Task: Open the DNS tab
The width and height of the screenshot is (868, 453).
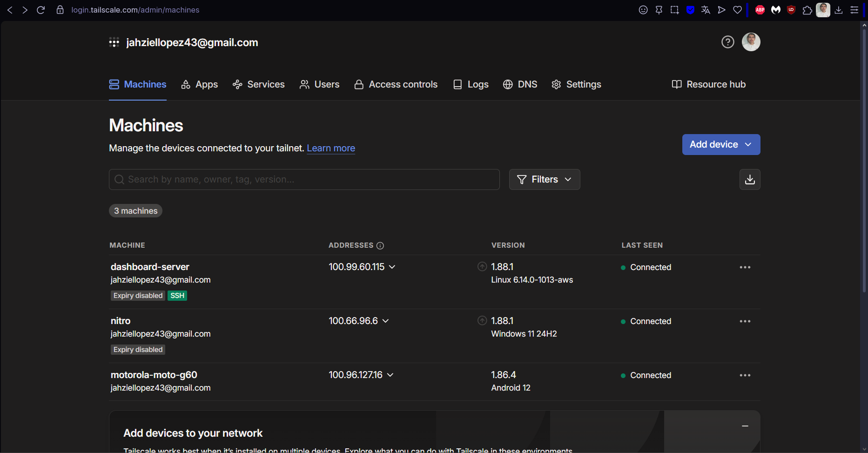Action: tap(520, 84)
